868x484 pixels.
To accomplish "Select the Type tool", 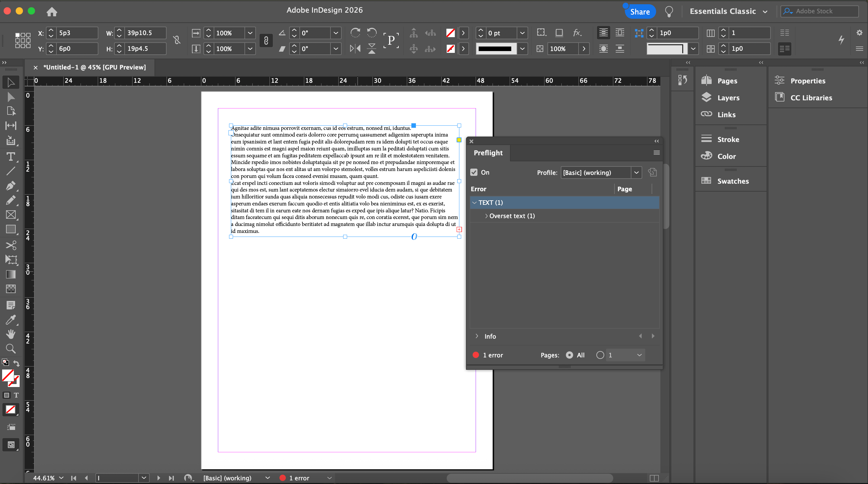I will tap(11, 157).
